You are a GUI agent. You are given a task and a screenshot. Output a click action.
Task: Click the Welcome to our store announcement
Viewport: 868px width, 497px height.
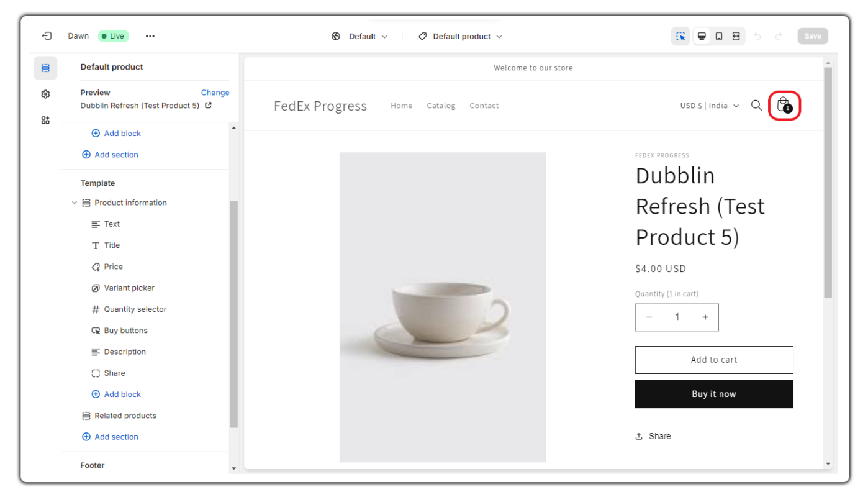(533, 68)
